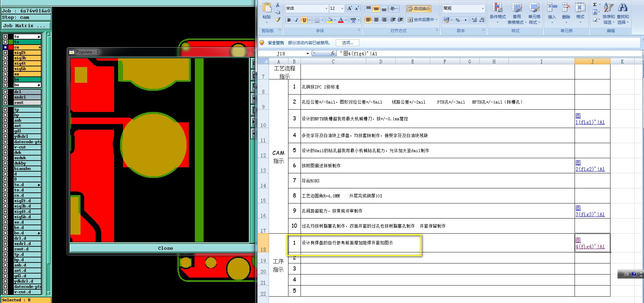The image size is (644, 303).
Task: Decrease indent in cell
Action: (393, 20)
